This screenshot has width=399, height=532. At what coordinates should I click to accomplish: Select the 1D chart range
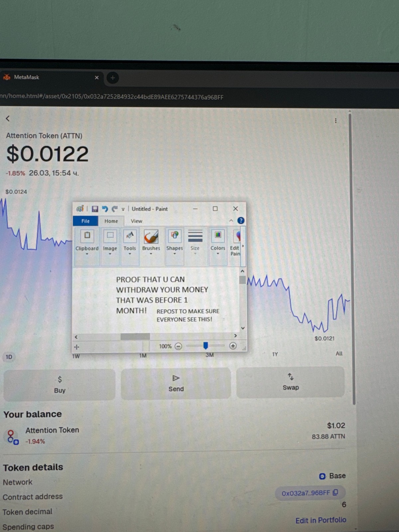coord(9,357)
